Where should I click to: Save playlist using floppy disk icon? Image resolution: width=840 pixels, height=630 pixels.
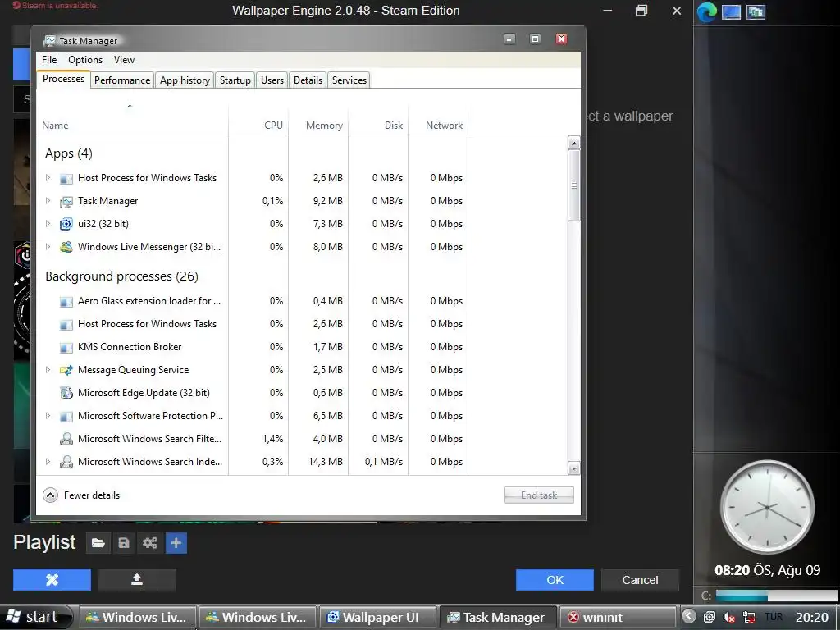(x=124, y=543)
